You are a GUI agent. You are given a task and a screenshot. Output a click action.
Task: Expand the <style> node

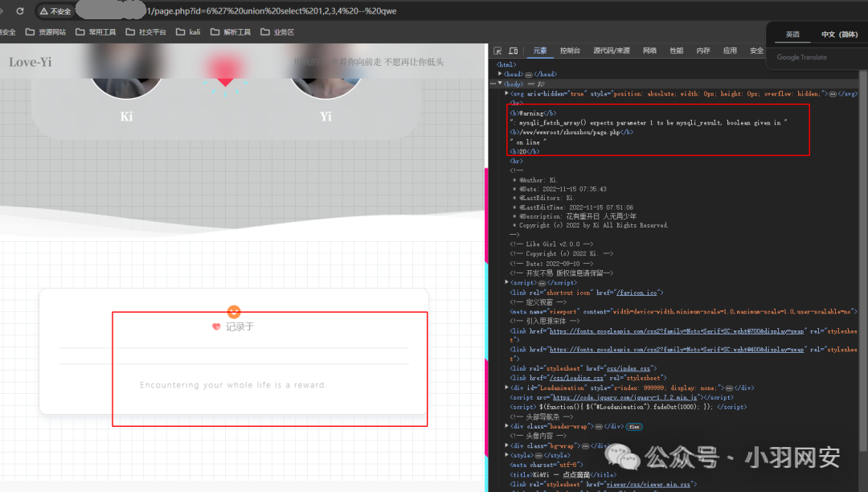pyautogui.click(x=506, y=455)
